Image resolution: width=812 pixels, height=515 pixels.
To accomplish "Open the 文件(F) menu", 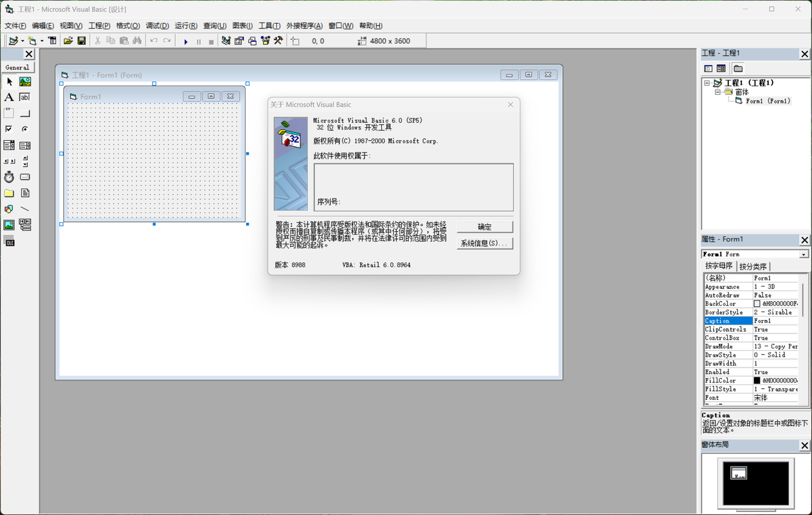I will (15, 26).
